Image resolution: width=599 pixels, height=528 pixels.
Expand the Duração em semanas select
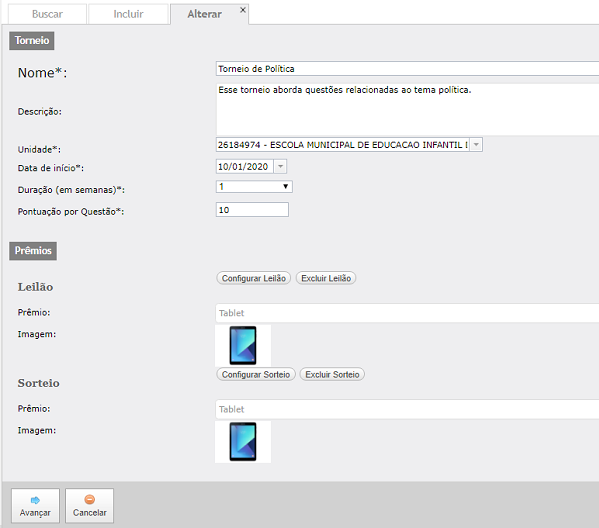[x=254, y=186]
